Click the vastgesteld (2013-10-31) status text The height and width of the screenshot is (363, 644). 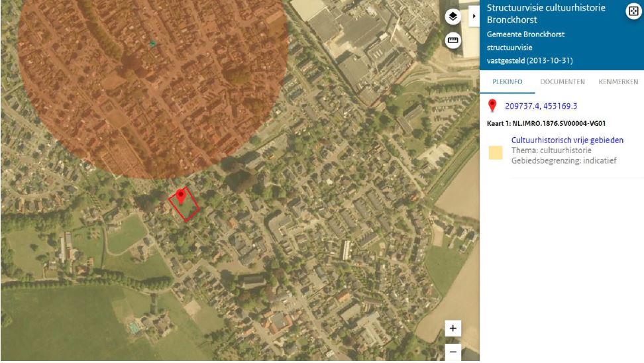click(x=529, y=60)
